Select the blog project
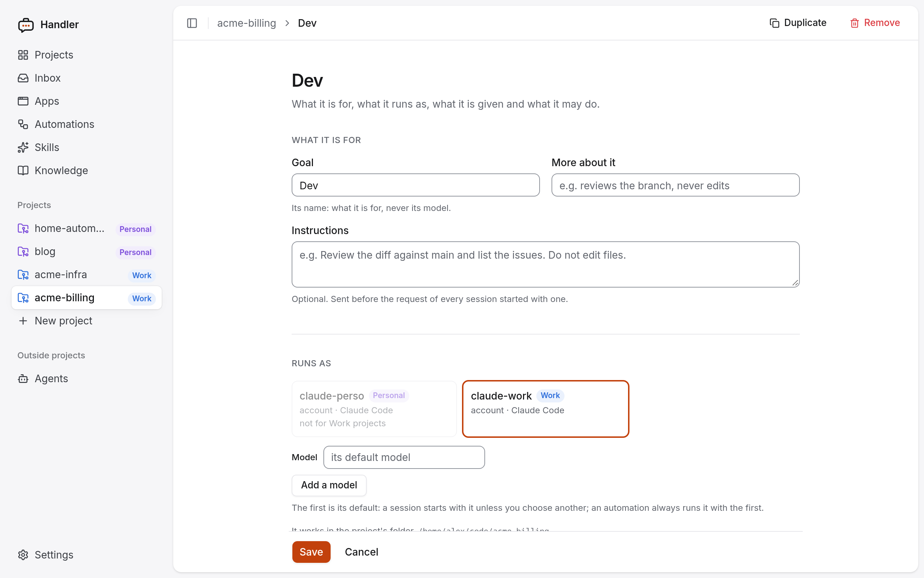Image resolution: width=924 pixels, height=578 pixels. tap(87, 251)
